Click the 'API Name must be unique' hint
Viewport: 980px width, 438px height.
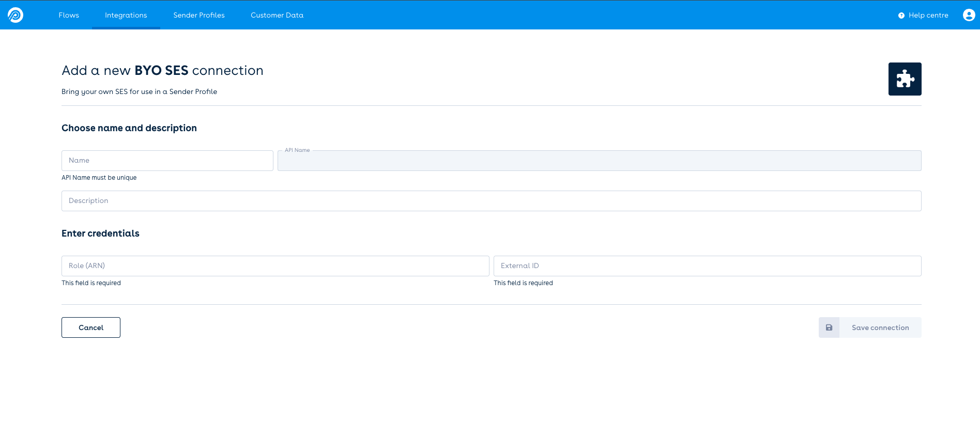click(x=99, y=178)
